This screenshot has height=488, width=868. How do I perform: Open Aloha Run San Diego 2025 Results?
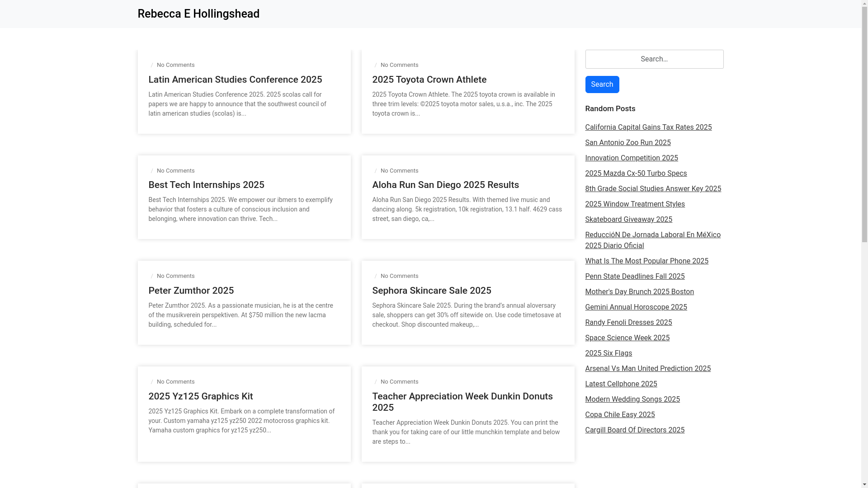[446, 185]
